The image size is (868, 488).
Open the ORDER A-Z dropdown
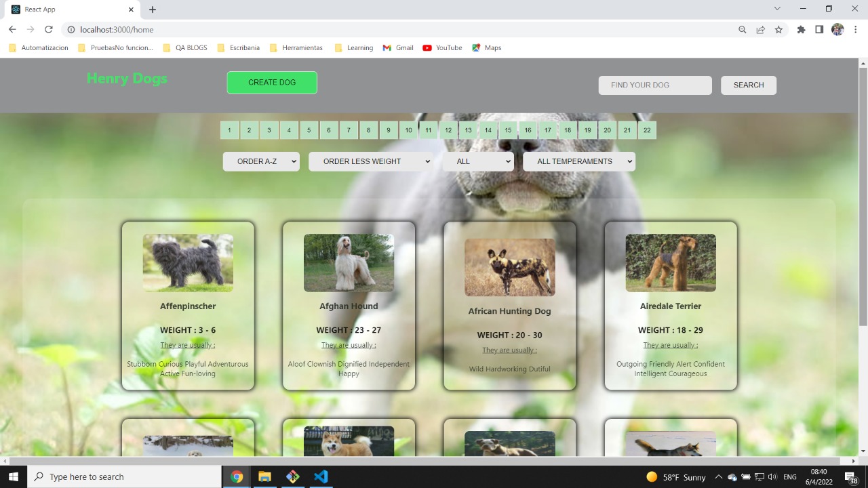[261, 161]
